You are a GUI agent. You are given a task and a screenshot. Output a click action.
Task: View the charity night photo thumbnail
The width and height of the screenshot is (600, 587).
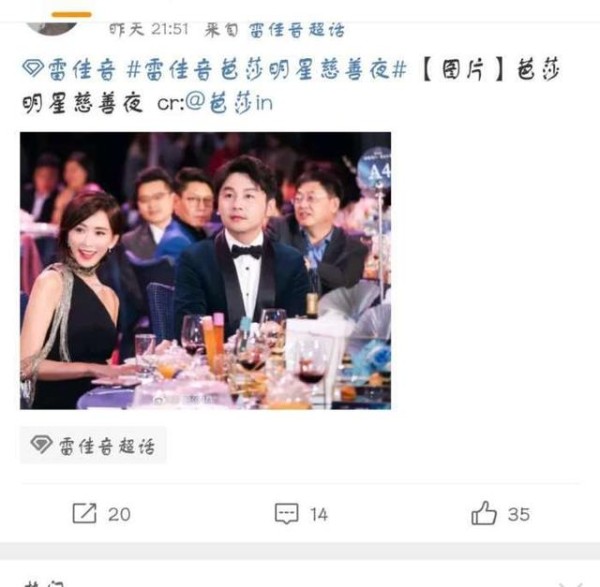205,271
